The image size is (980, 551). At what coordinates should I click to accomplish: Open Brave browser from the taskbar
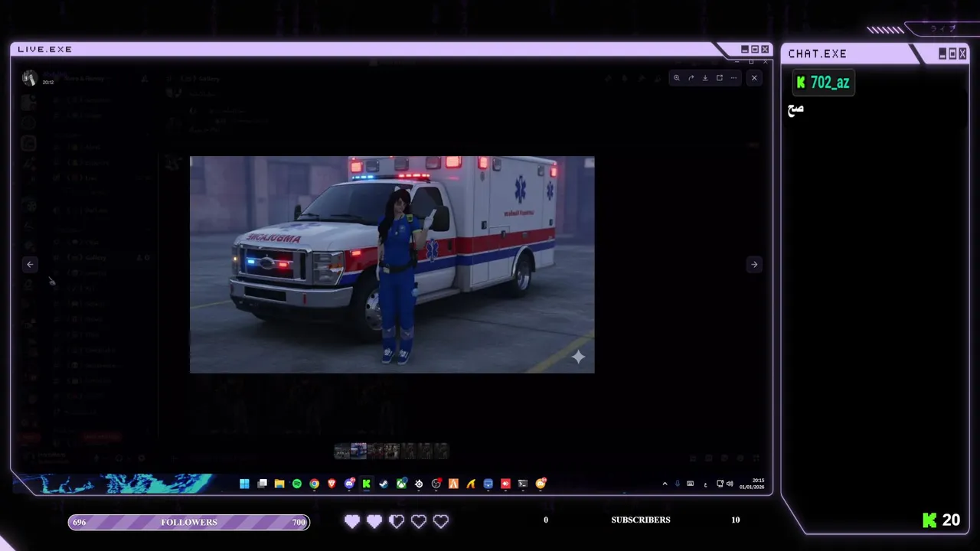[x=332, y=484]
